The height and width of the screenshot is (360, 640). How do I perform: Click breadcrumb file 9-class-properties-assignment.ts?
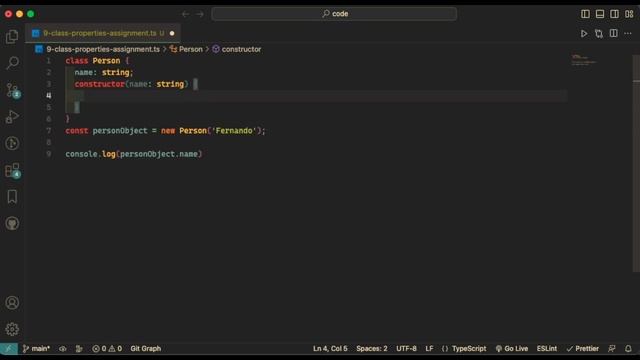[x=103, y=49]
